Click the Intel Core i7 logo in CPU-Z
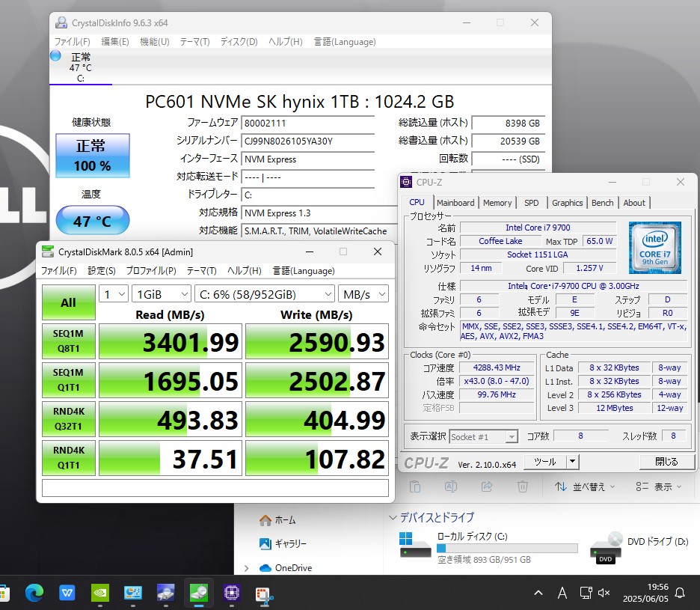Viewport: 700px width, 610px height. click(x=655, y=248)
